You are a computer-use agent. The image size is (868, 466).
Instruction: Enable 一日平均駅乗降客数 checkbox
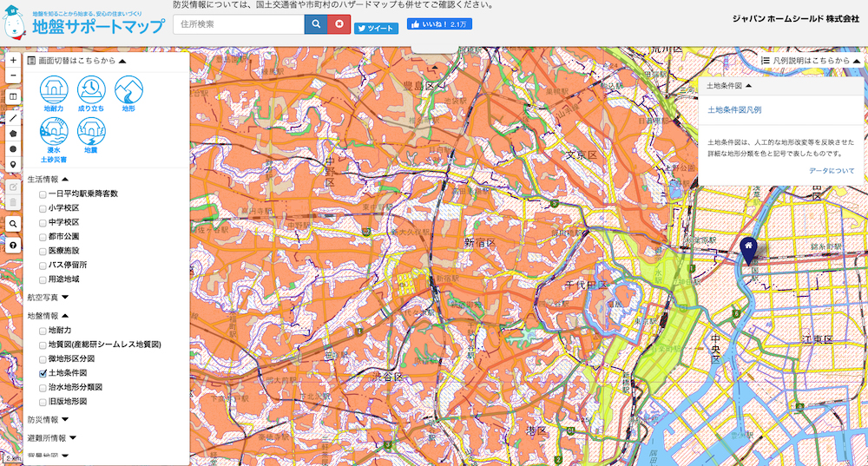pyautogui.click(x=43, y=194)
